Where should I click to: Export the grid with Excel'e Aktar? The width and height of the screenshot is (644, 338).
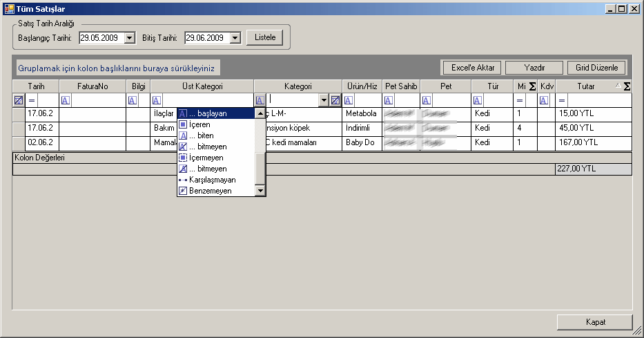(x=473, y=68)
